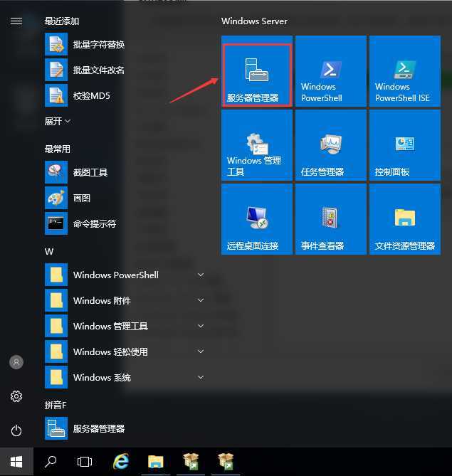Open the Windows 管理工具 folder in the app list
Viewport: 452px width, 476px height.
[125, 327]
